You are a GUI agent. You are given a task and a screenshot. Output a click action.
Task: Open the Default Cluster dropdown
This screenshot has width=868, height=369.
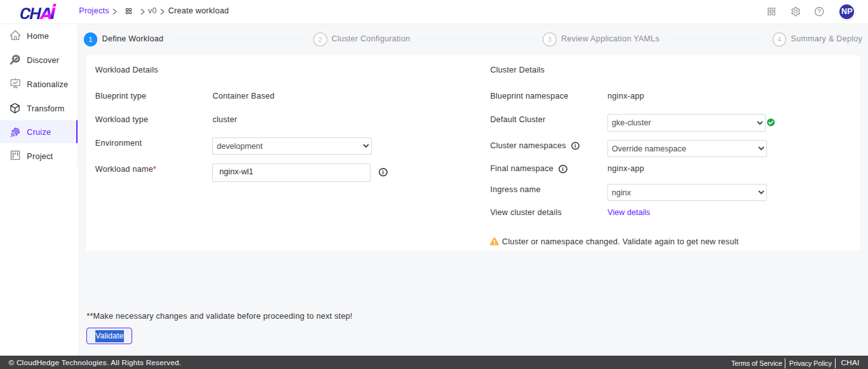click(686, 123)
